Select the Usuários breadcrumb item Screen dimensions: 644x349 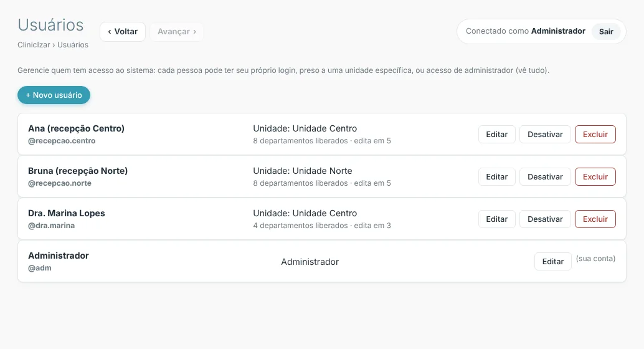pos(73,45)
